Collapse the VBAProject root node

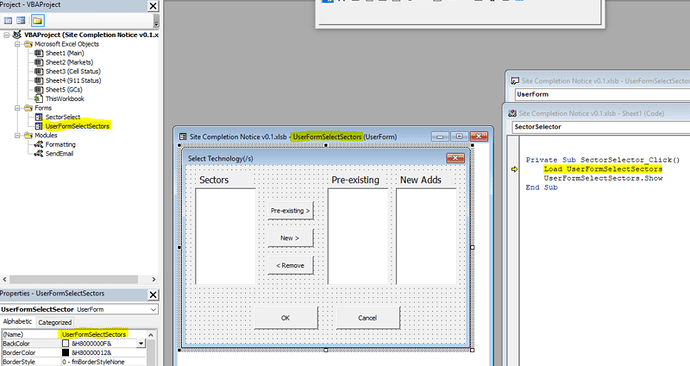pyautogui.click(x=7, y=35)
